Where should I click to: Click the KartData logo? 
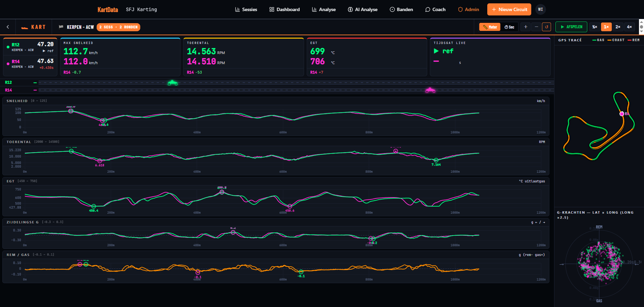tap(108, 10)
